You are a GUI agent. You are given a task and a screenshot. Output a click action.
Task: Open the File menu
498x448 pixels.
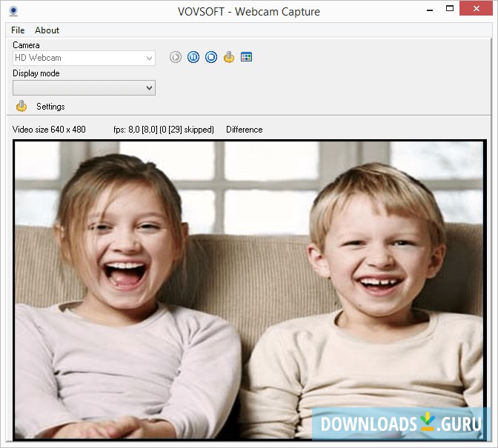click(x=18, y=30)
